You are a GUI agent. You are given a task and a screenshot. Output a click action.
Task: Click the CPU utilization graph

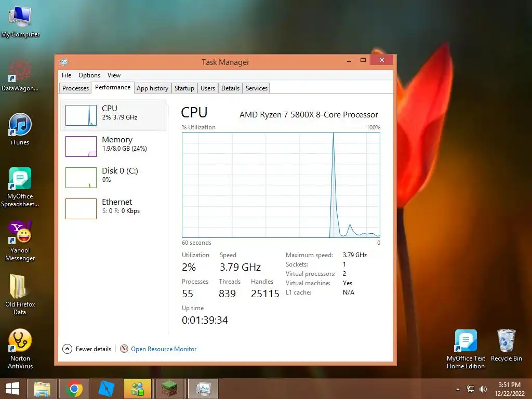[281, 185]
